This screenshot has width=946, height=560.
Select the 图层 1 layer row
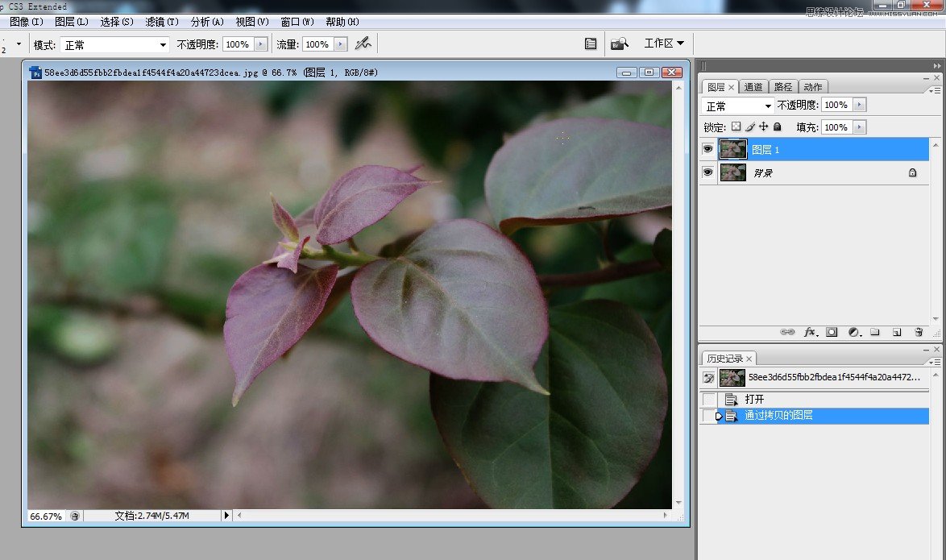(815, 149)
